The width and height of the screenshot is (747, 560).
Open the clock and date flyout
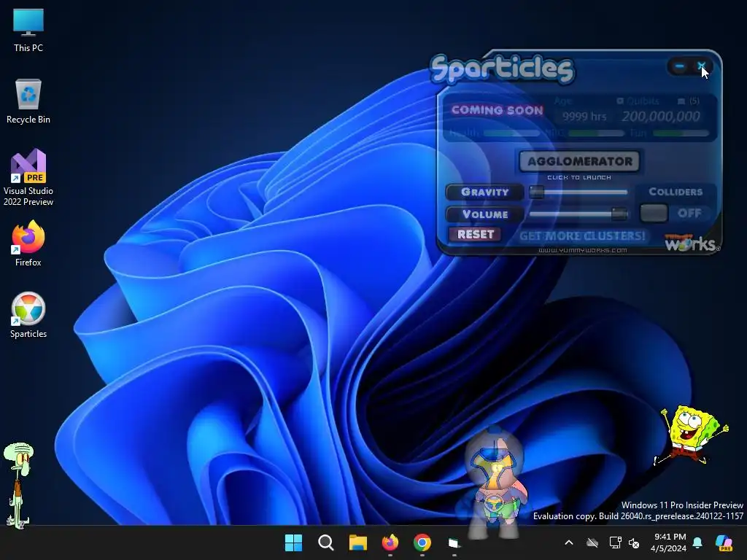(669, 542)
